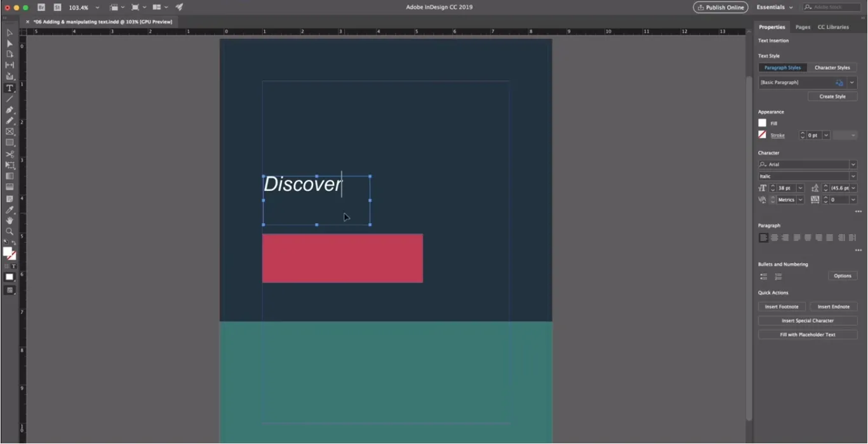This screenshot has height=444, width=868.
Task: Select the Scissors tool
Action: [x=10, y=154]
